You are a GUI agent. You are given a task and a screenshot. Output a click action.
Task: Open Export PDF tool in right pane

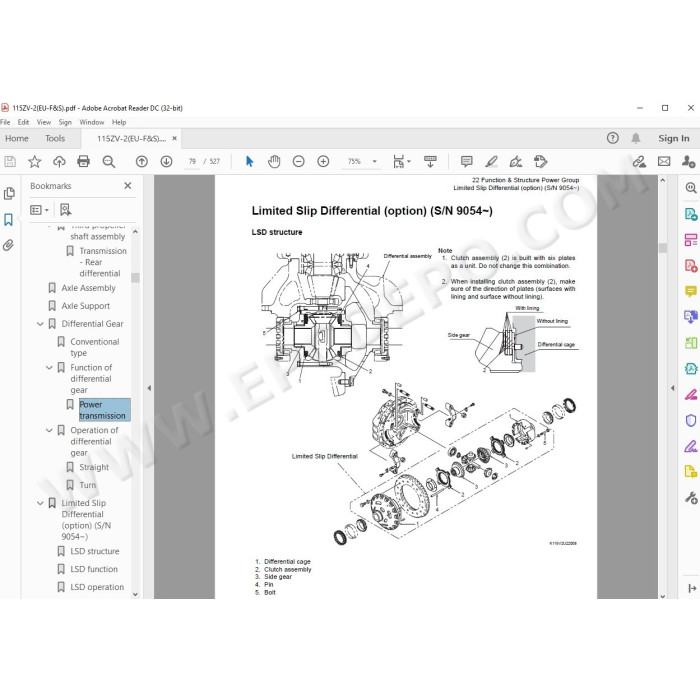click(x=691, y=214)
